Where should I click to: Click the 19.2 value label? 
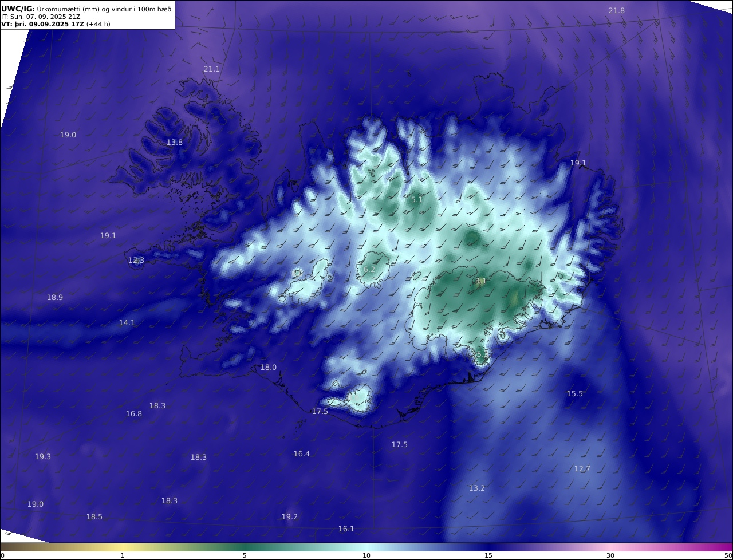point(290,516)
